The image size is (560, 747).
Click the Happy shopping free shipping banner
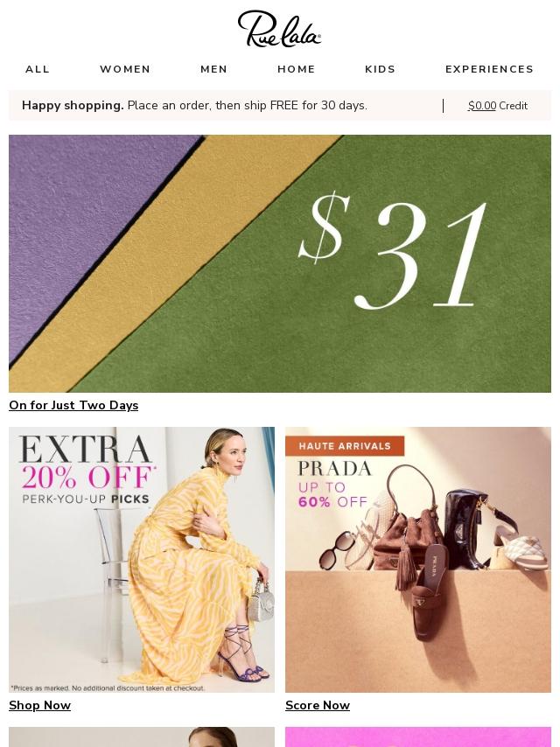click(194, 105)
